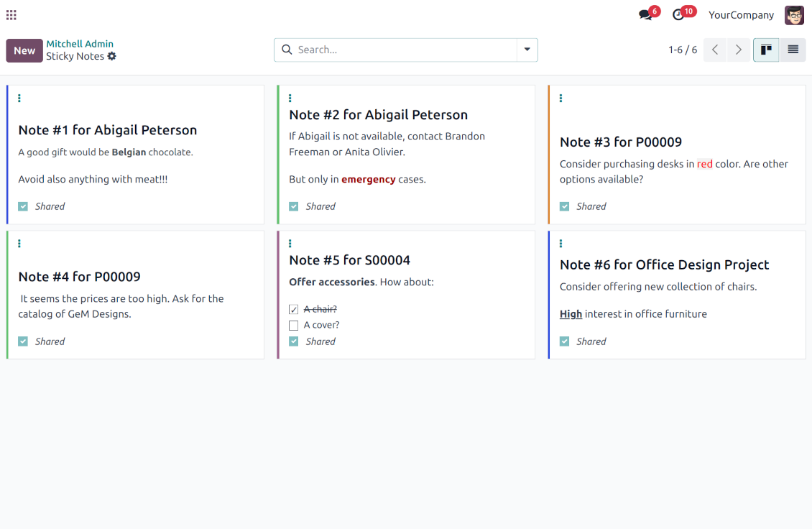This screenshot has width=812, height=529.
Task: Toggle Shared checkbox on Note #1
Action: tap(23, 206)
